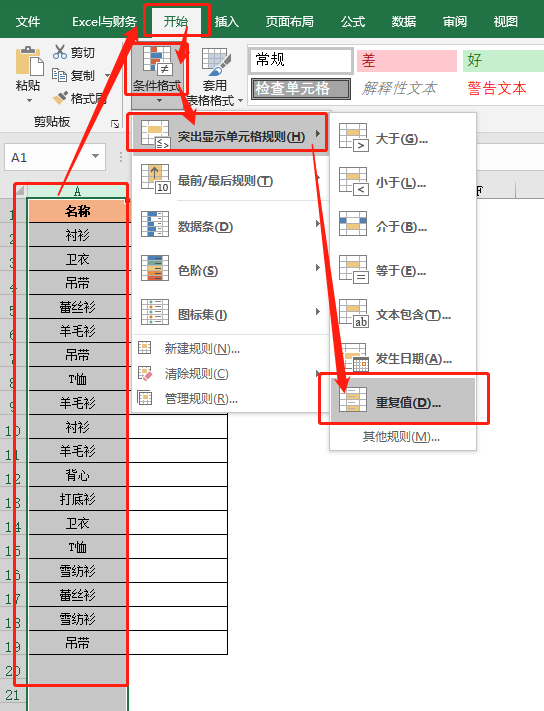Click cell containing 打底衫
The height and width of the screenshot is (711, 544).
pos(78,499)
